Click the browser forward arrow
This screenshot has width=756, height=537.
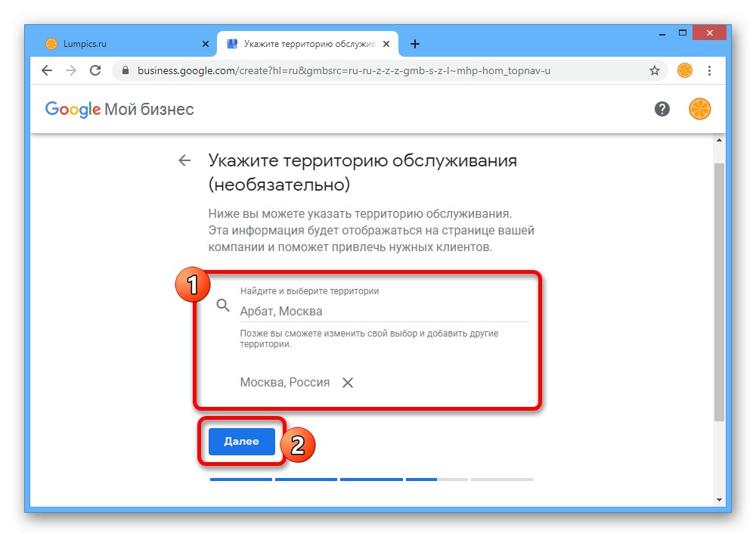click(71, 70)
